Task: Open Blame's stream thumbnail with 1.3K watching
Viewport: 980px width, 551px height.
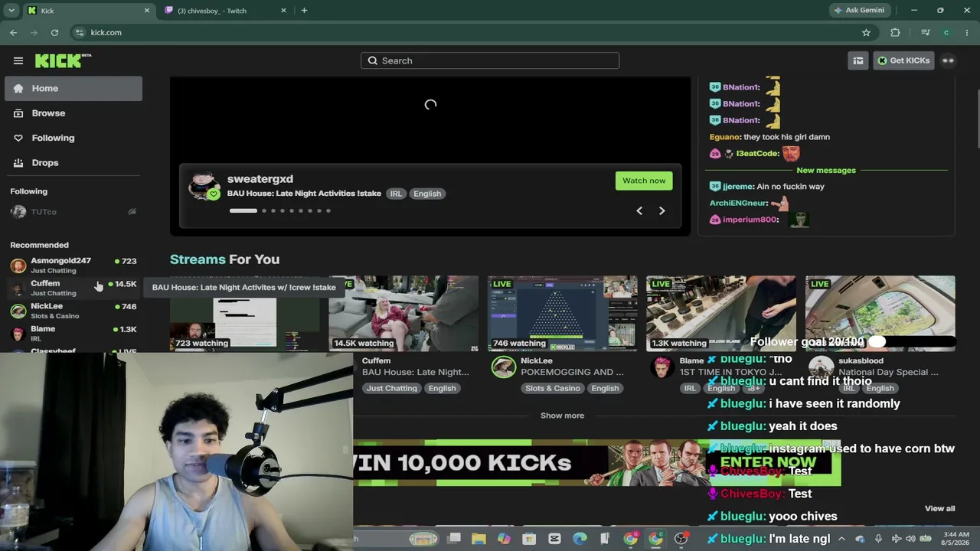Action: (721, 313)
